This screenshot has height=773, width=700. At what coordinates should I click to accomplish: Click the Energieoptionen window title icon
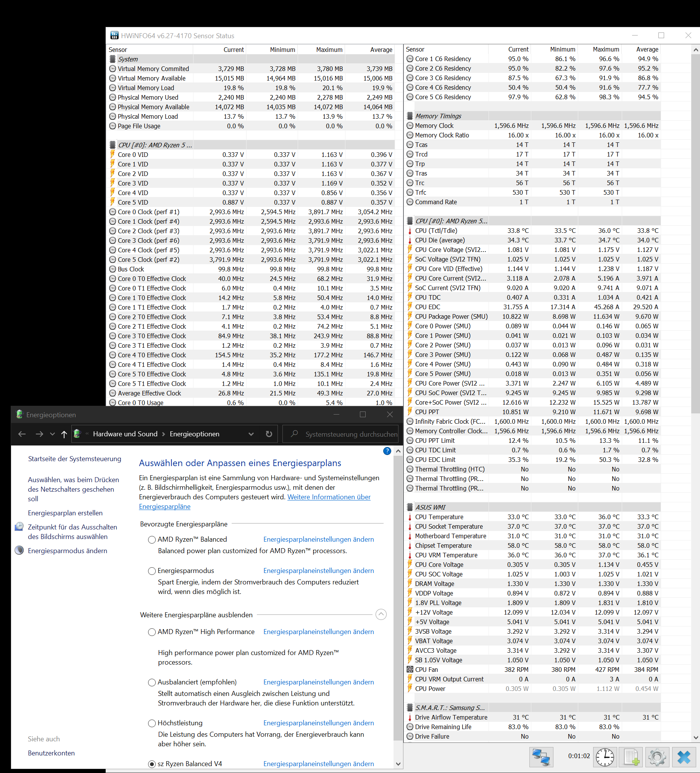click(x=19, y=415)
